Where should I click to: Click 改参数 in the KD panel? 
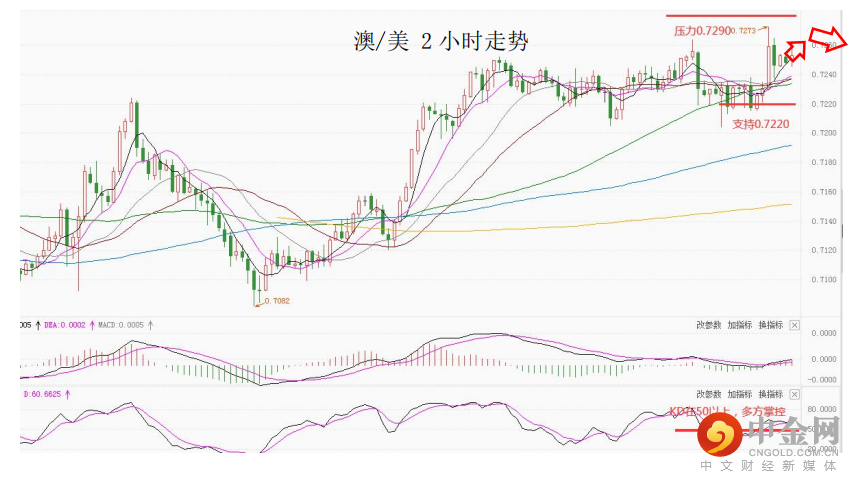tap(709, 394)
